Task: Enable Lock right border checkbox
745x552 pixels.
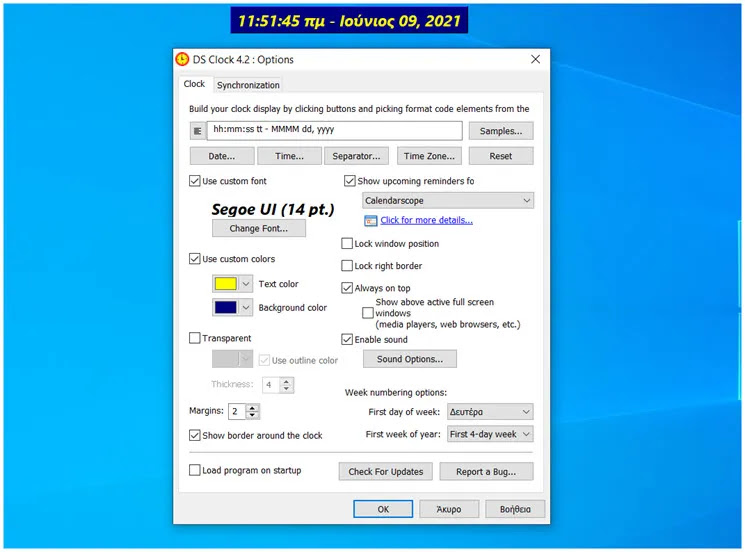Action: coord(347,266)
